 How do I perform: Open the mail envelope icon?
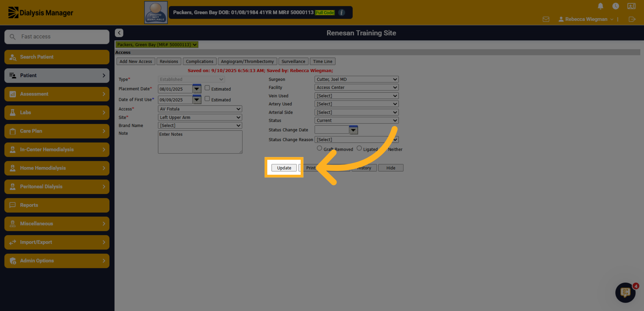(x=546, y=19)
